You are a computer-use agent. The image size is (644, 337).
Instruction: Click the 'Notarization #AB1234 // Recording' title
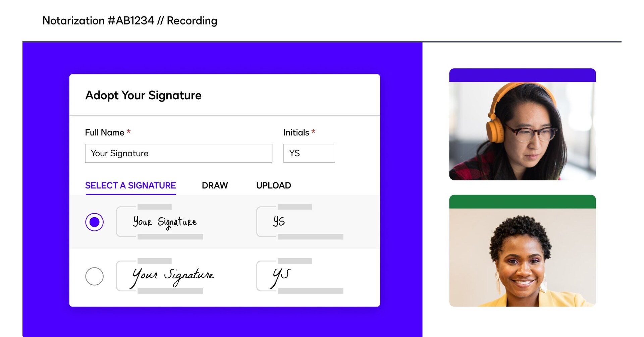point(130,21)
